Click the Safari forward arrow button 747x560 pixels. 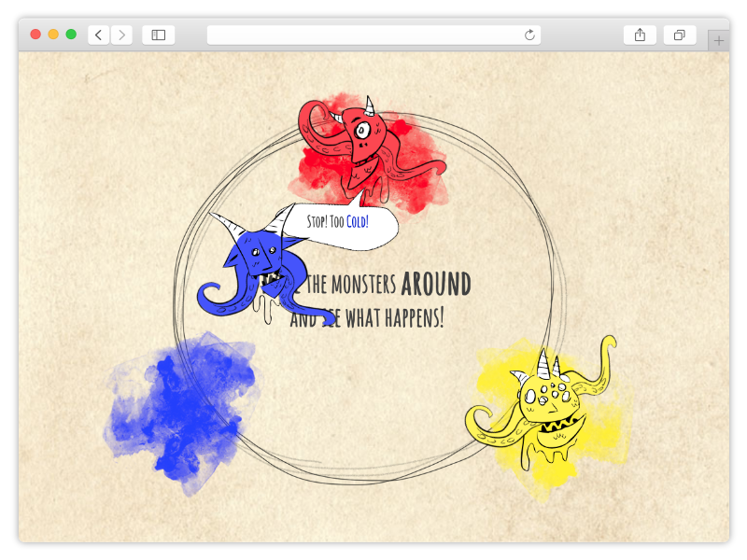pyautogui.click(x=121, y=35)
